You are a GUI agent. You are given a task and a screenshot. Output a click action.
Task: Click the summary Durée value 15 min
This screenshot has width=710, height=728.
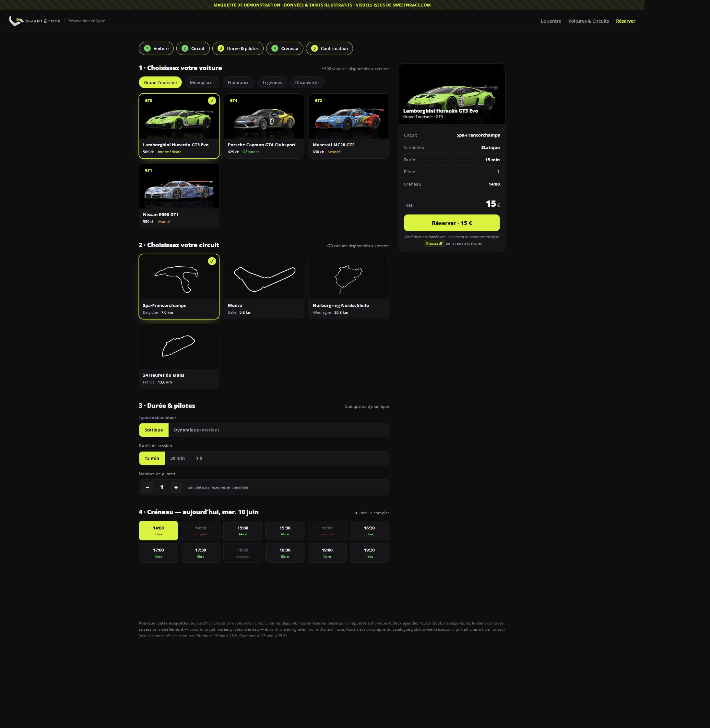(492, 160)
